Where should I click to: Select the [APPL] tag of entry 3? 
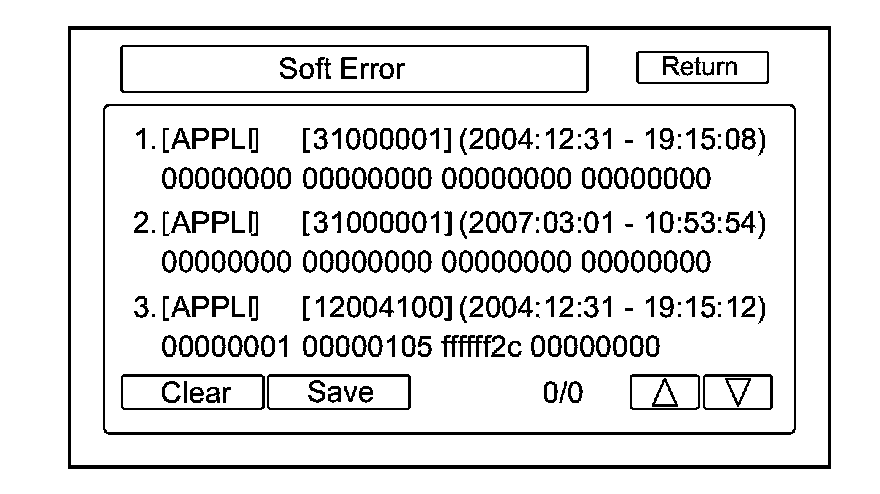pyautogui.click(x=210, y=304)
